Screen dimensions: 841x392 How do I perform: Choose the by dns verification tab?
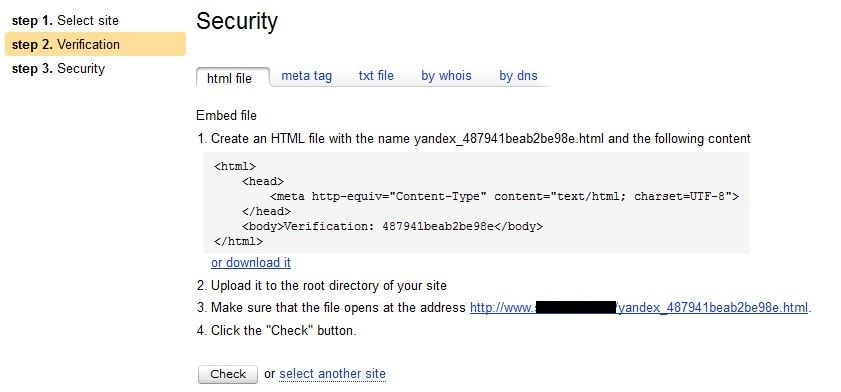(x=518, y=76)
